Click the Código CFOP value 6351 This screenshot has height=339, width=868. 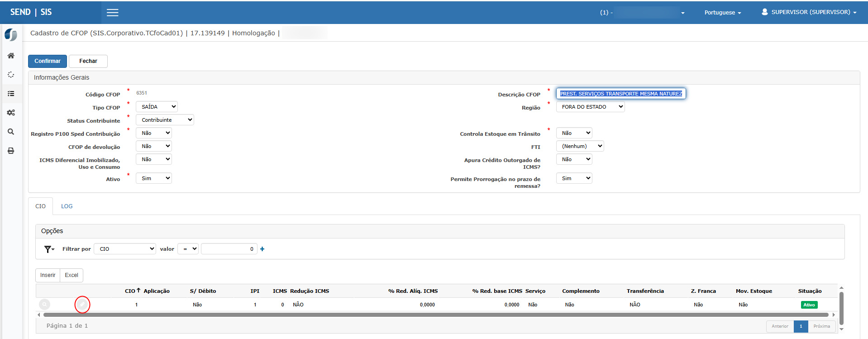[142, 93]
